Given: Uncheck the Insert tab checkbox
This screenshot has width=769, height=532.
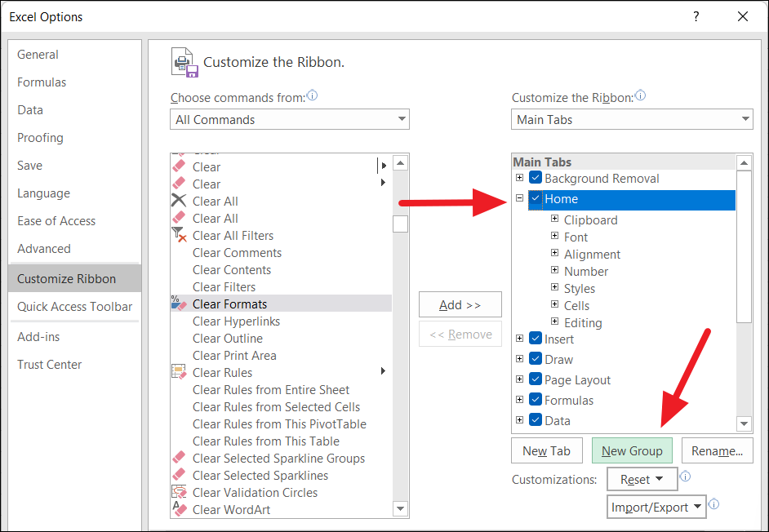Looking at the screenshot, I should 535,339.
